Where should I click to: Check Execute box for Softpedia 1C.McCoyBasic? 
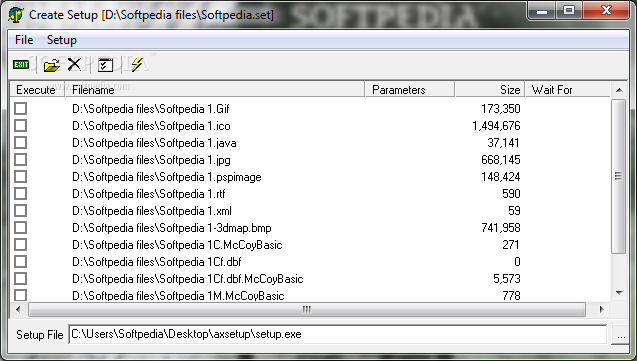pyautogui.click(x=21, y=245)
